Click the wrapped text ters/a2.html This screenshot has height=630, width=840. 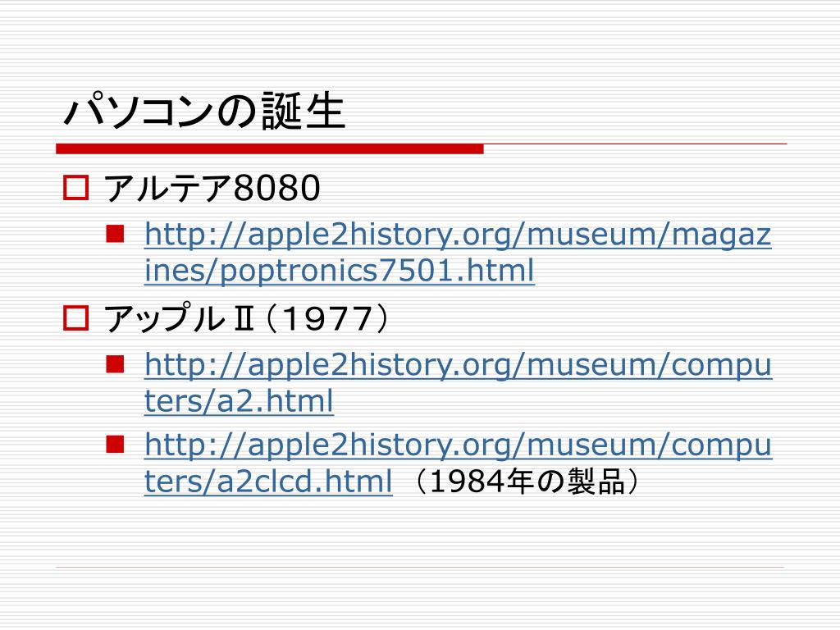(x=239, y=400)
